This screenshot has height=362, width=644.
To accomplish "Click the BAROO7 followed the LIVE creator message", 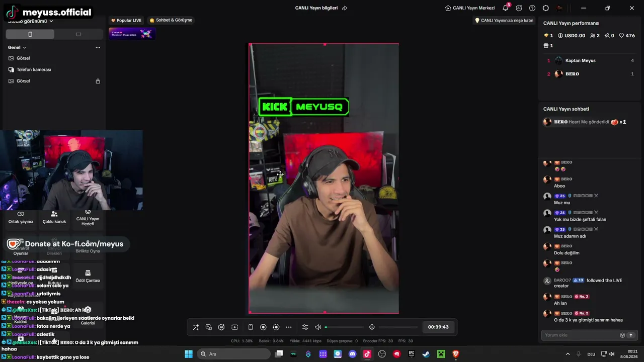I will tap(589, 283).
